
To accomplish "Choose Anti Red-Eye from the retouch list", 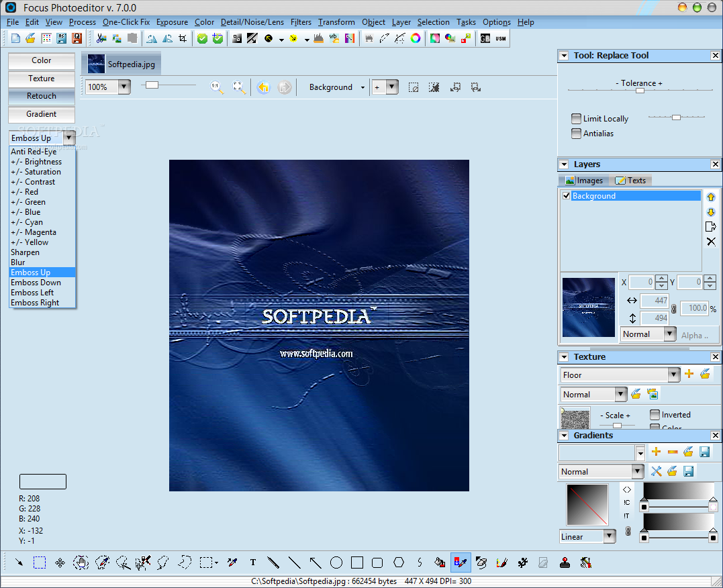I will pos(42,152).
